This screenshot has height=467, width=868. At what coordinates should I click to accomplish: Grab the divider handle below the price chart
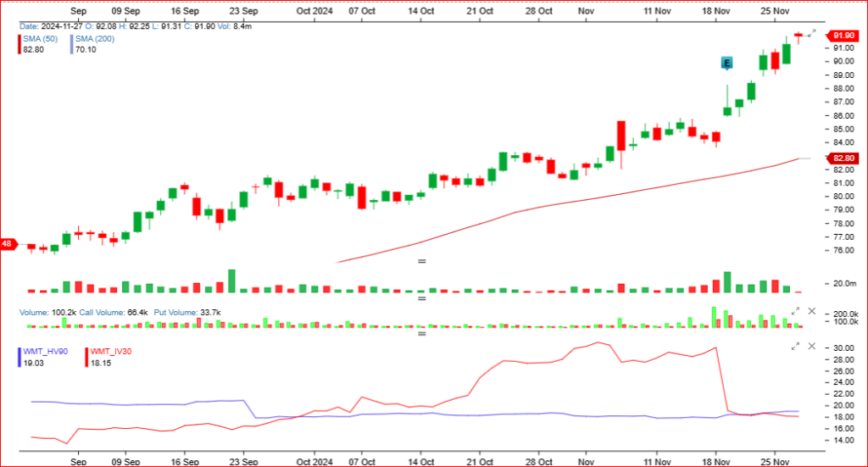click(x=422, y=260)
